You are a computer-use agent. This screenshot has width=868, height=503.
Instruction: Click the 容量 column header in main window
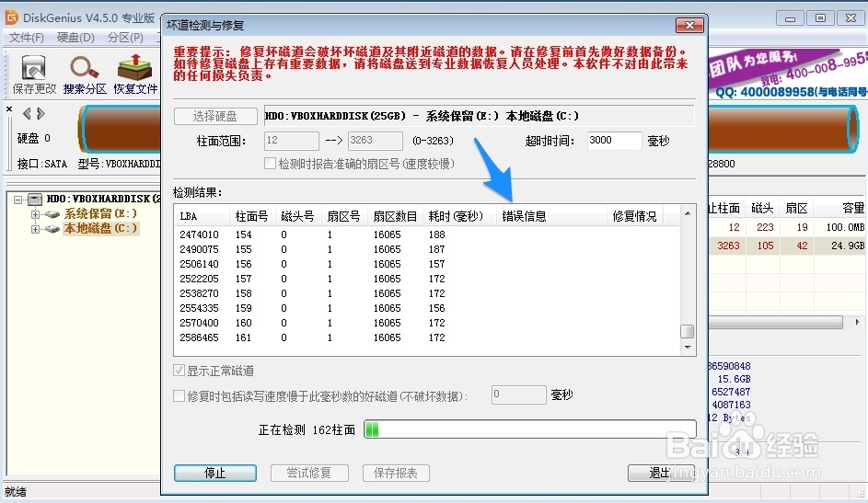pos(841,209)
